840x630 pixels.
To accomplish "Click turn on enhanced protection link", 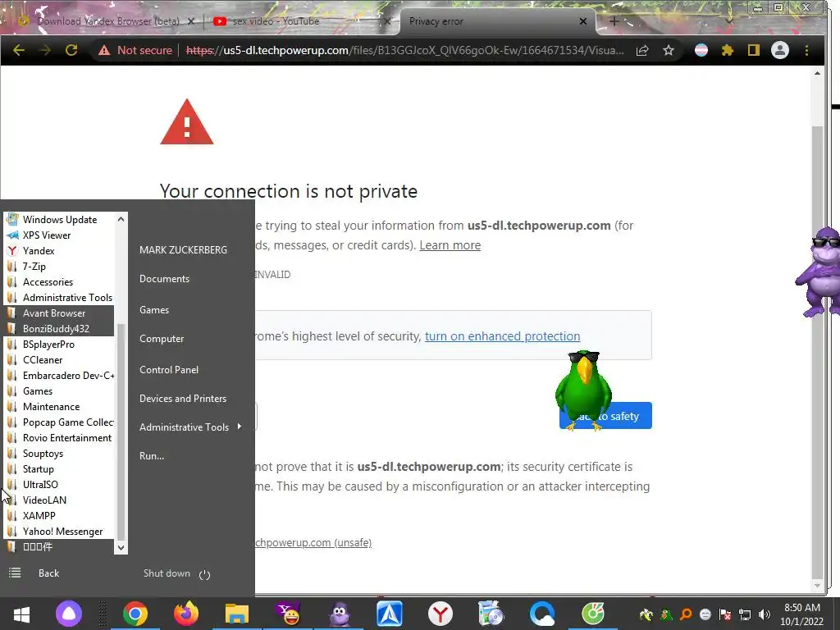I will pos(503,336).
